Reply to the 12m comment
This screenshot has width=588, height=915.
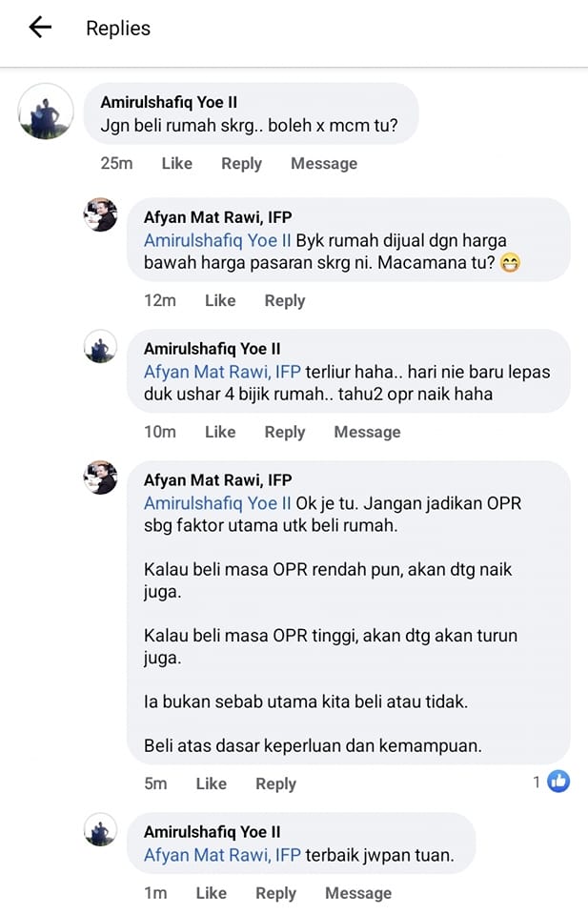click(x=285, y=301)
